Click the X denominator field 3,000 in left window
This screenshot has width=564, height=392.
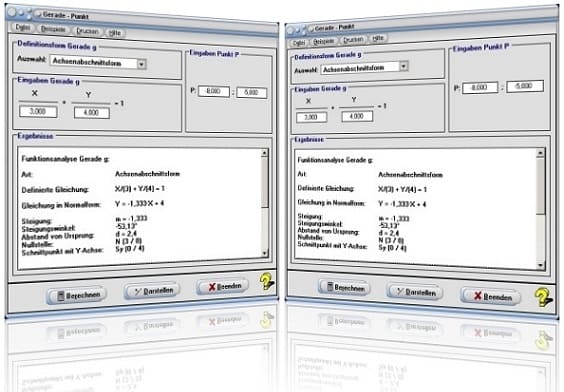click(x=38, y=111)
